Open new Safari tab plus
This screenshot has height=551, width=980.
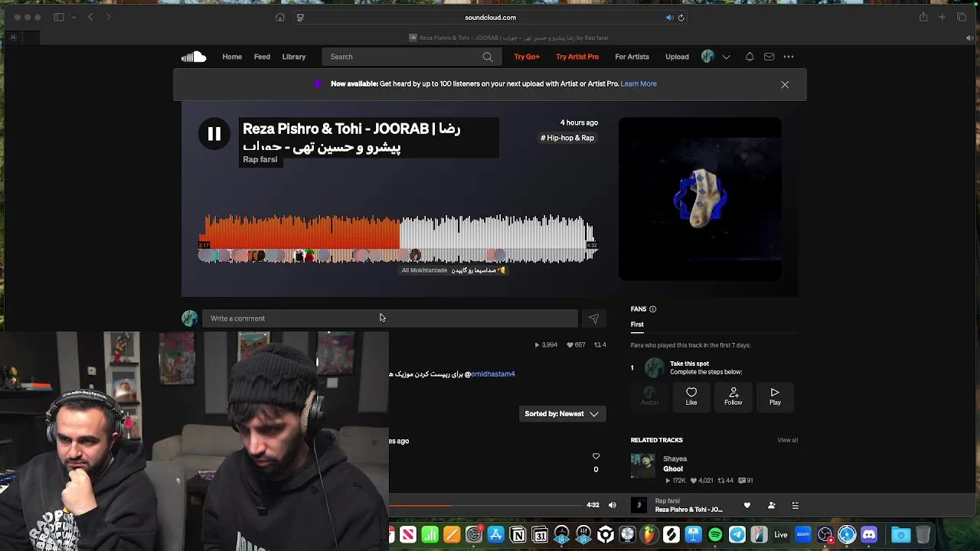point(942,17)
